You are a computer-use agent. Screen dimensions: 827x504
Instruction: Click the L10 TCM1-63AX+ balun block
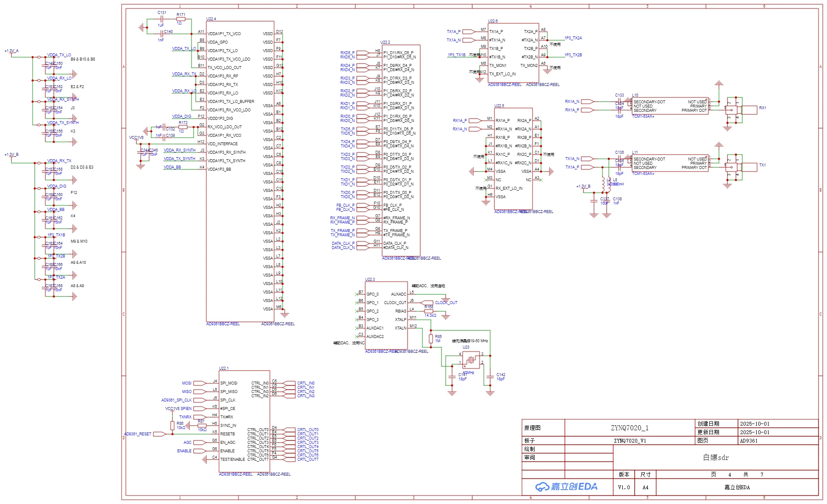(x=670, y=106)
